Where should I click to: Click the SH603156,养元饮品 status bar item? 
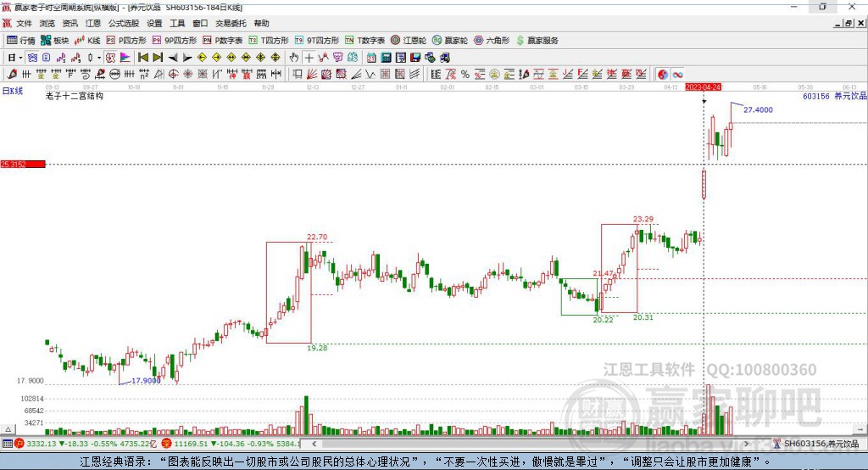coord(816,444)
